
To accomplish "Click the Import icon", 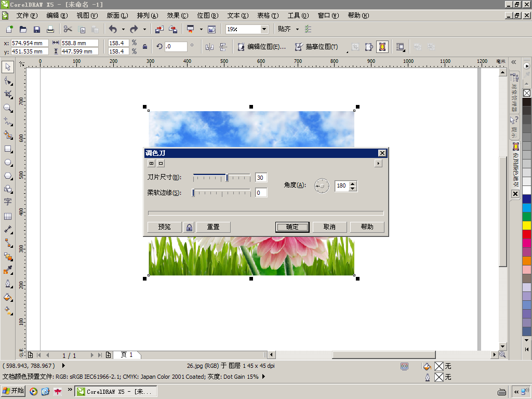I will click(x=159, y=29).
